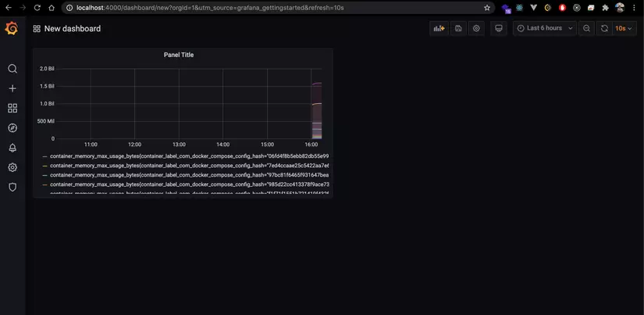
Task: Click the color line of series 06fd4f8b5ebb
Action: click(x=44, y=156)
